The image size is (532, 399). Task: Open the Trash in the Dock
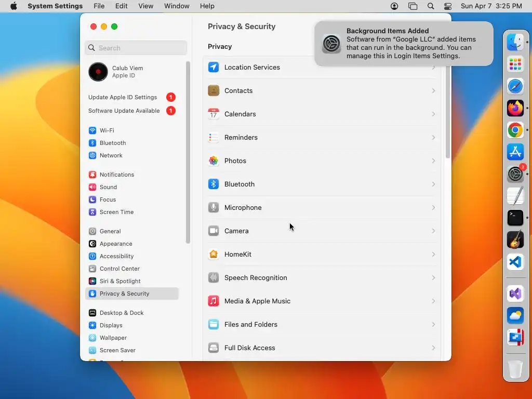pyautogui.click(x=515, y=369)
